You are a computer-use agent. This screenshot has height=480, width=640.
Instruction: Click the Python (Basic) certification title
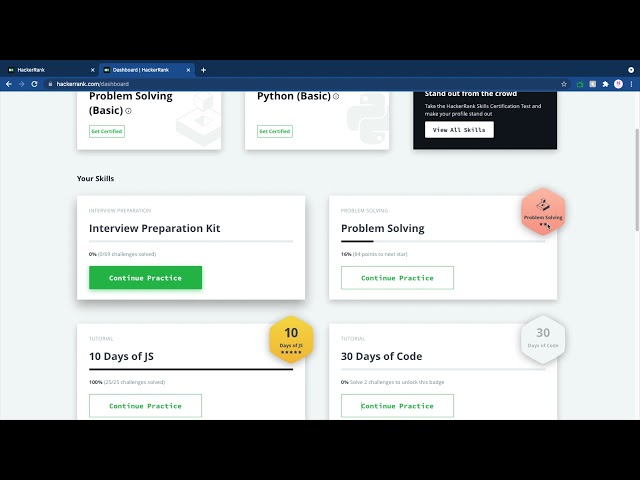293,96
